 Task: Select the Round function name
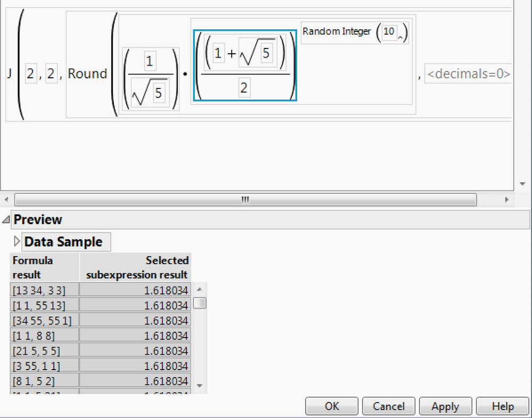coord(87,73)
